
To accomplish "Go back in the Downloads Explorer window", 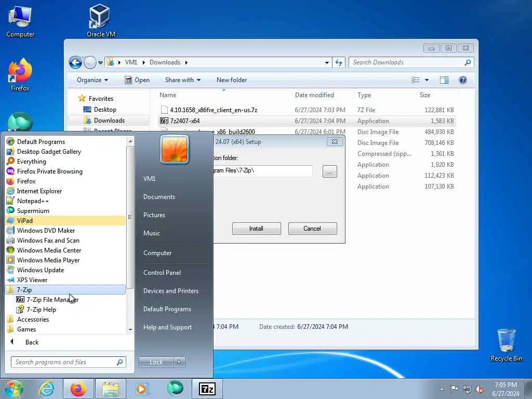I will 75,62.
